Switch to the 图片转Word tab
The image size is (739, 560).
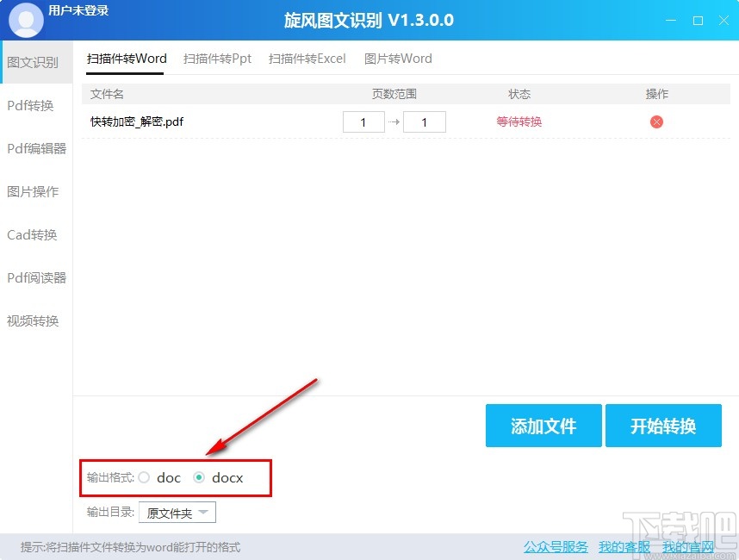[x=397, y=59]
